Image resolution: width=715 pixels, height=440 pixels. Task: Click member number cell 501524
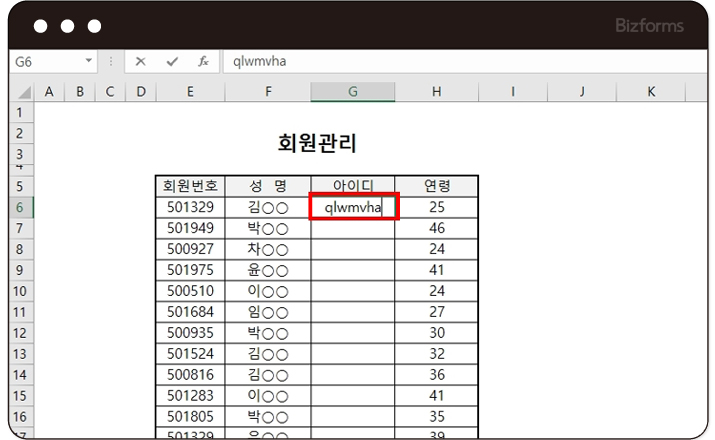[190, 354]
